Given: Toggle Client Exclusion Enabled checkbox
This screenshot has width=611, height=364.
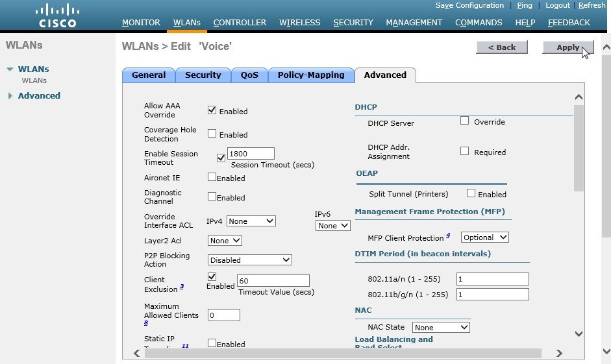Looking at the screenshot, I should point(212,276).
